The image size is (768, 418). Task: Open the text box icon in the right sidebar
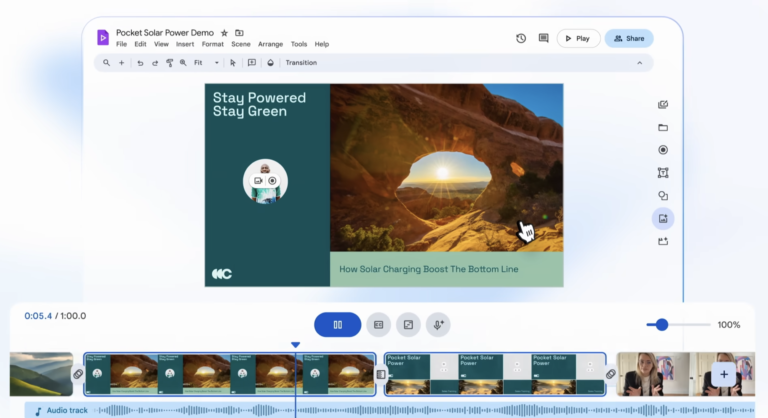point(663,172)
